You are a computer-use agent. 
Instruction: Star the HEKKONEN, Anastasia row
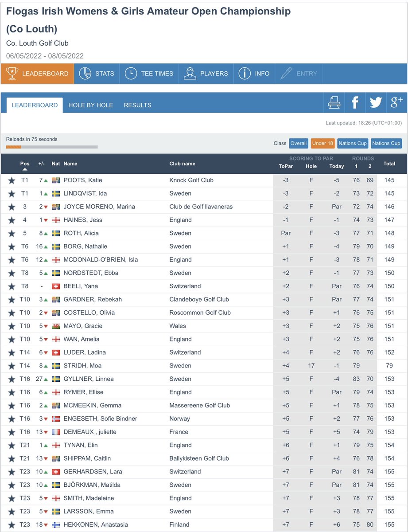pos(11,525)
